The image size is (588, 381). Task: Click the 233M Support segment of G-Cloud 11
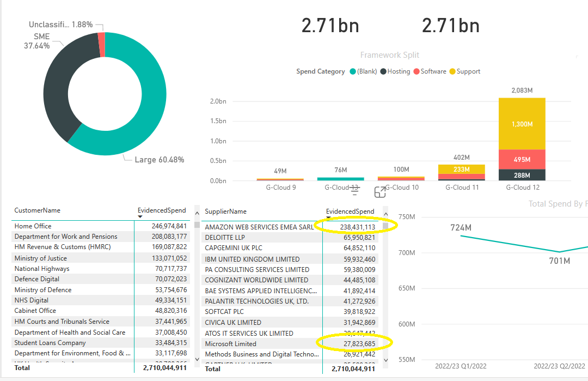click(x=462, y=170)
